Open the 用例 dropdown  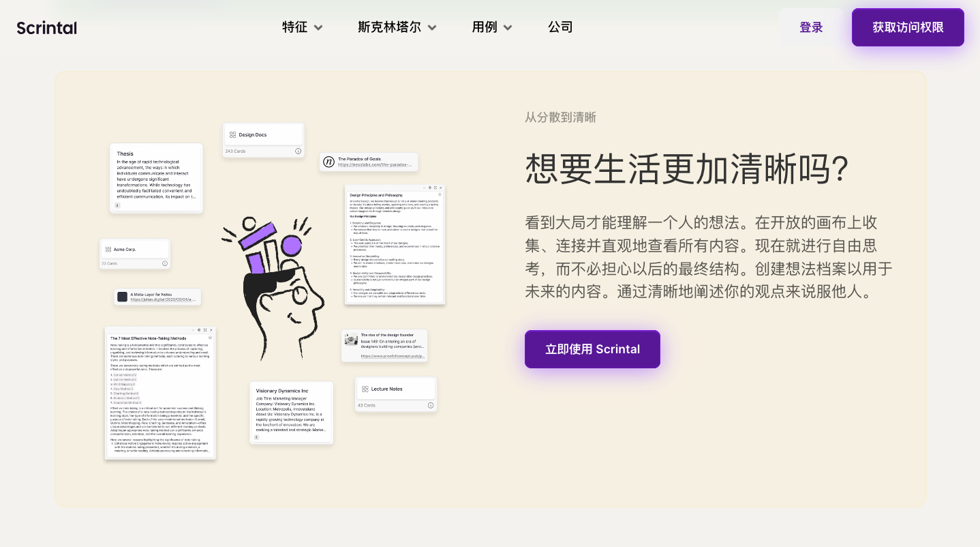tap(491, 27)
